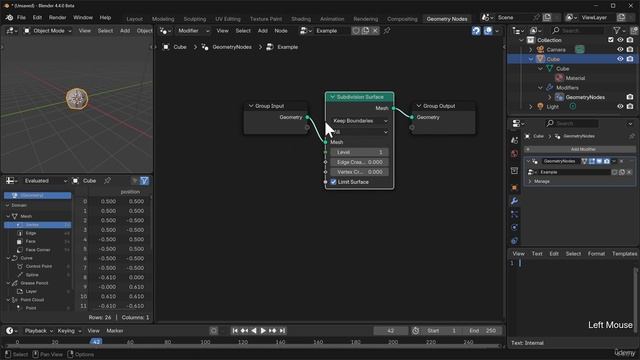Open the Window menu
The height and width of the screenshot is (360, 640).
click(x=83, y=18)
